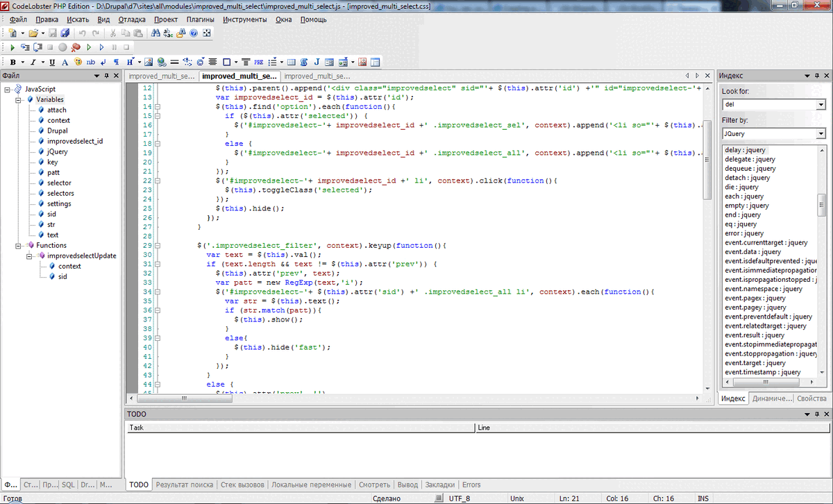Click the blue J toolbar icon
Viewport: 833px width, 504px height.
[317, 62]
